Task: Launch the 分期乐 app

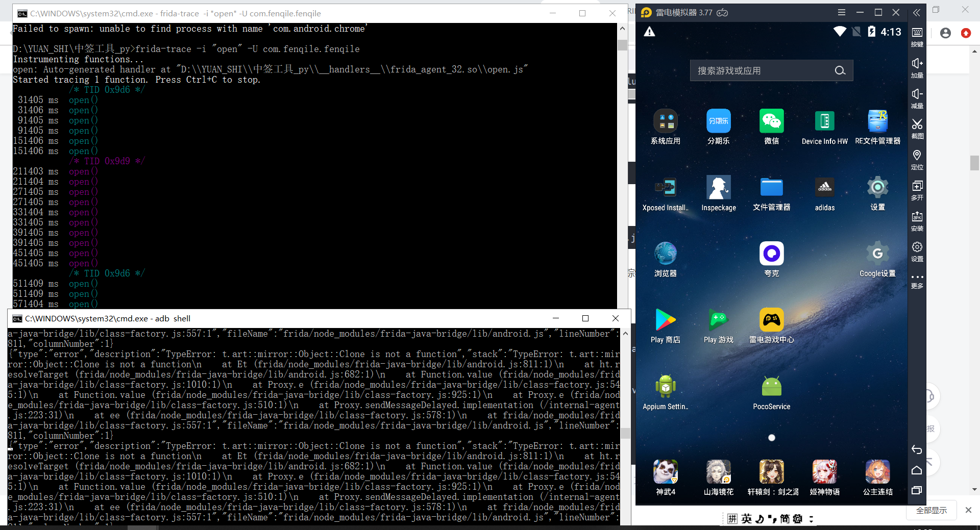Action: [x=719, y=127]
